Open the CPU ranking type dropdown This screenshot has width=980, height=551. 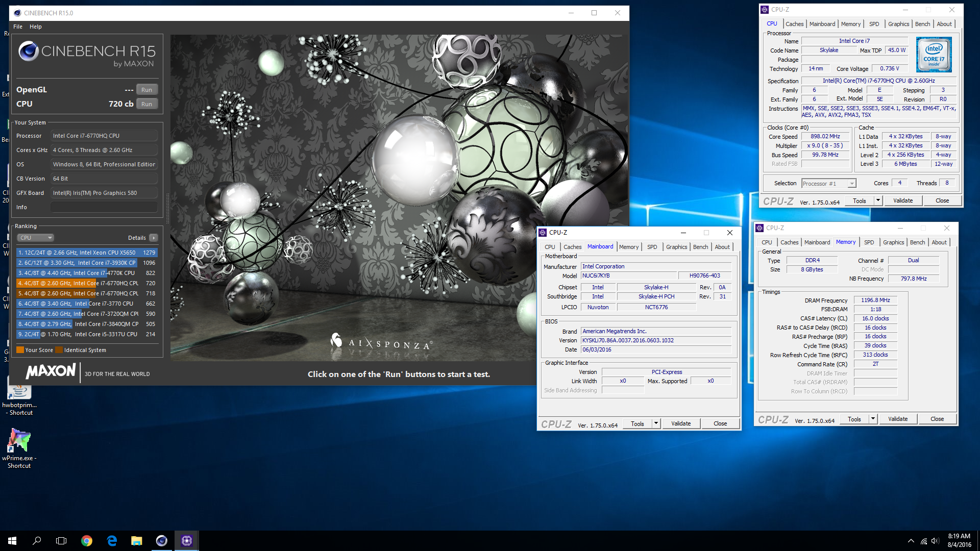click(36, 238)
